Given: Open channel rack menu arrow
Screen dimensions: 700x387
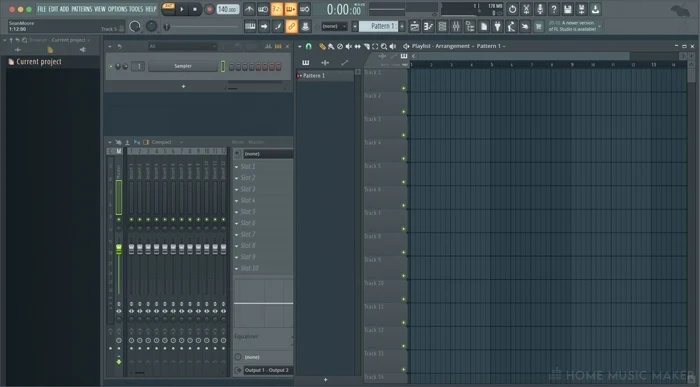Looking at the screenshot, I should click(110, 46).
